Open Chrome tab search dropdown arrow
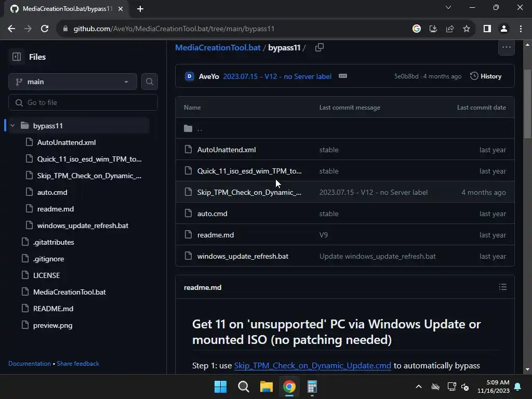 pos(448,7)
